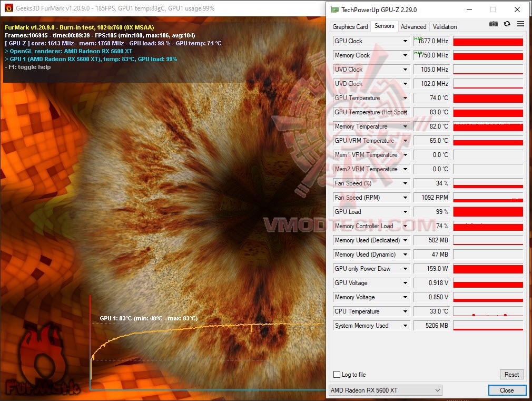
Task: Switch to the Graphics Card tab
Action: pyautogui.click(x=350, y=26)
